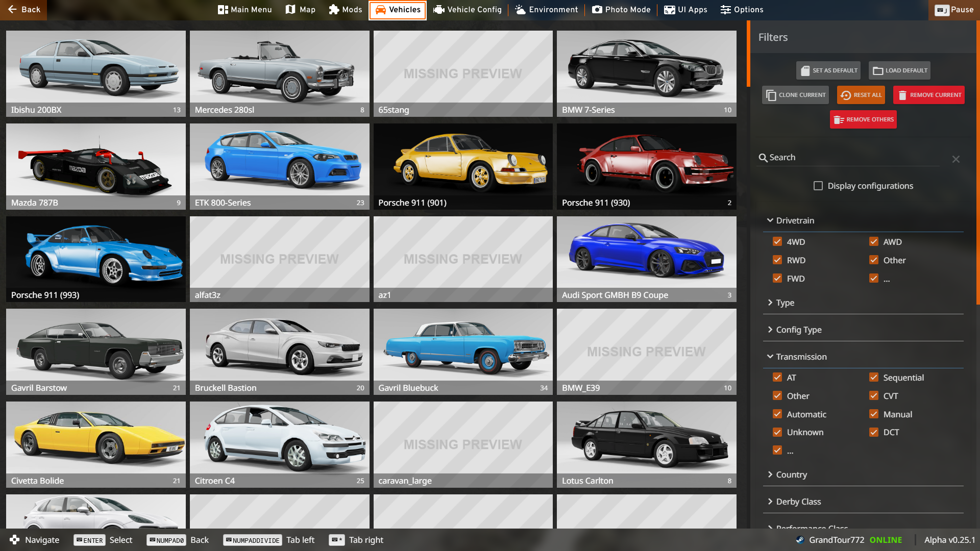Uncheck the DCT transmission filter
Viewport: 980px width, 551px height.
[x=874, y=432]
